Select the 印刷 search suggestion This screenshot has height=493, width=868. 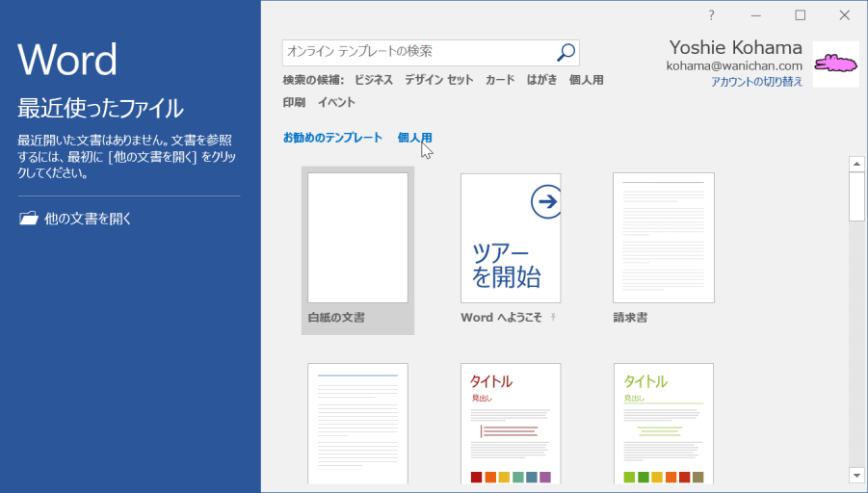click(294, 102)
